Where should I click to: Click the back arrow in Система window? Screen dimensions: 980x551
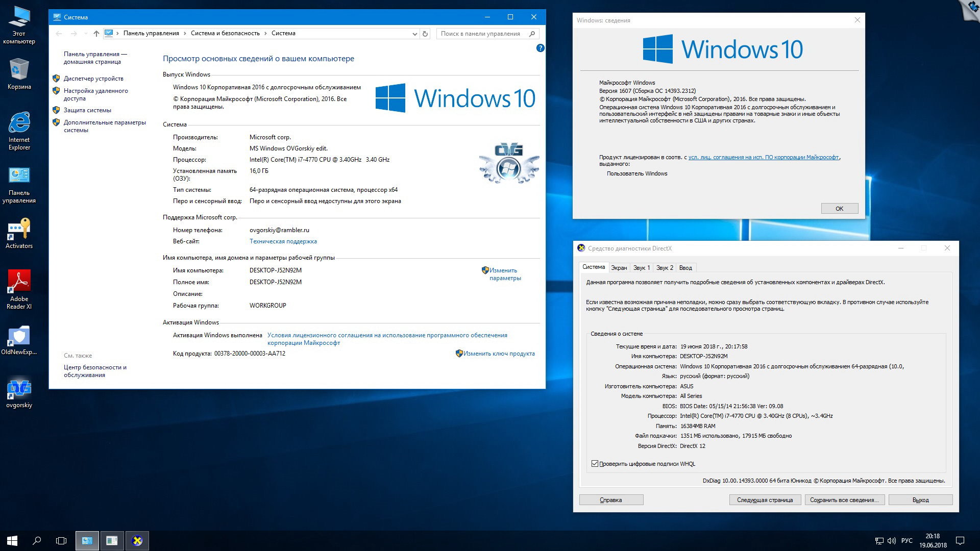point(59,34)
